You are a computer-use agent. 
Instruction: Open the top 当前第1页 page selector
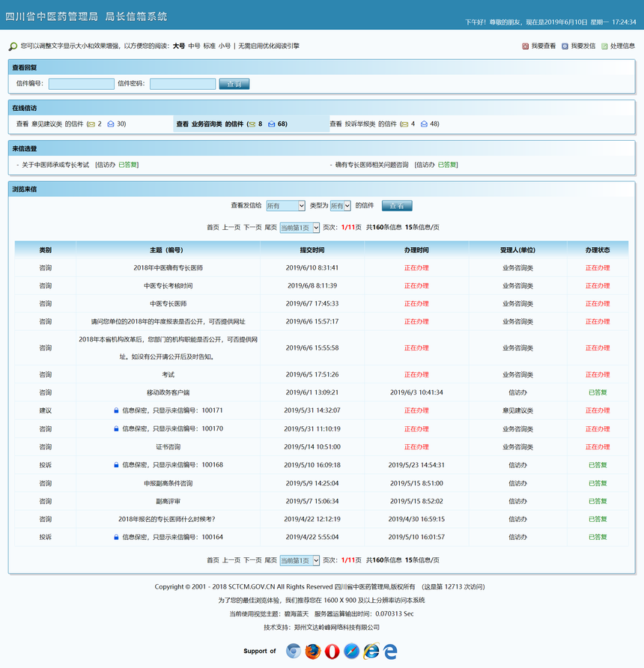[300, 228]
